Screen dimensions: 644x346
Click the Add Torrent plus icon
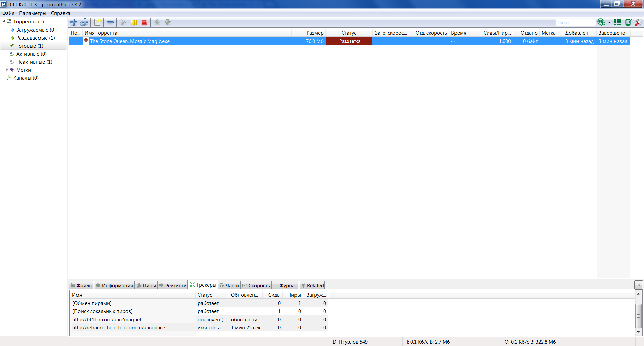coord(74,22)
